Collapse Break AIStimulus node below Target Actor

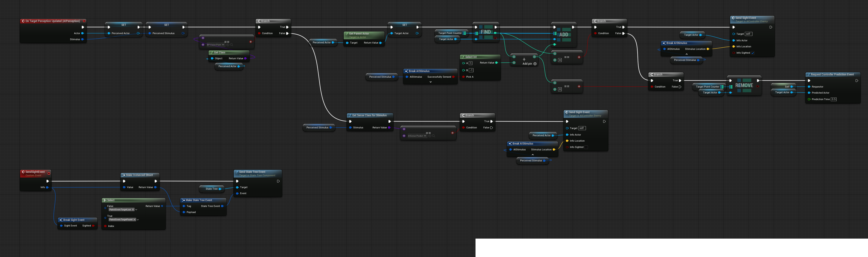point(686,54)
